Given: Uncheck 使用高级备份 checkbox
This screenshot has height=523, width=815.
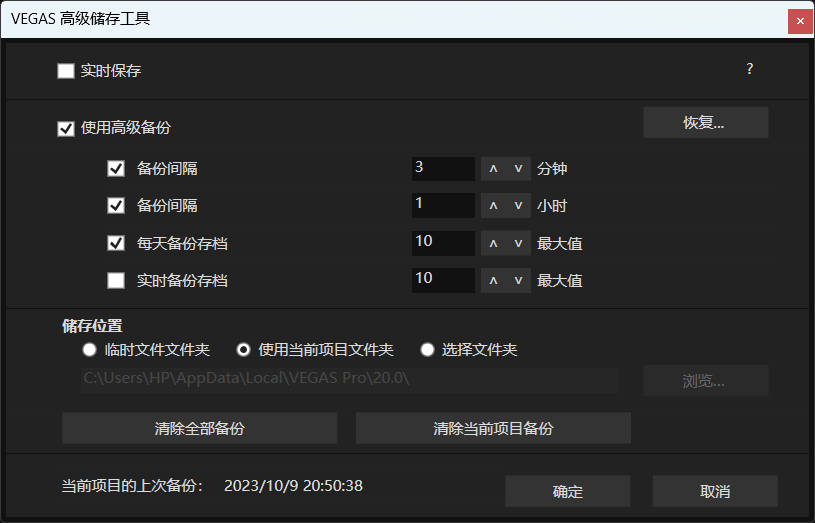Looking at the screenshot, I should tap(66, 128).
